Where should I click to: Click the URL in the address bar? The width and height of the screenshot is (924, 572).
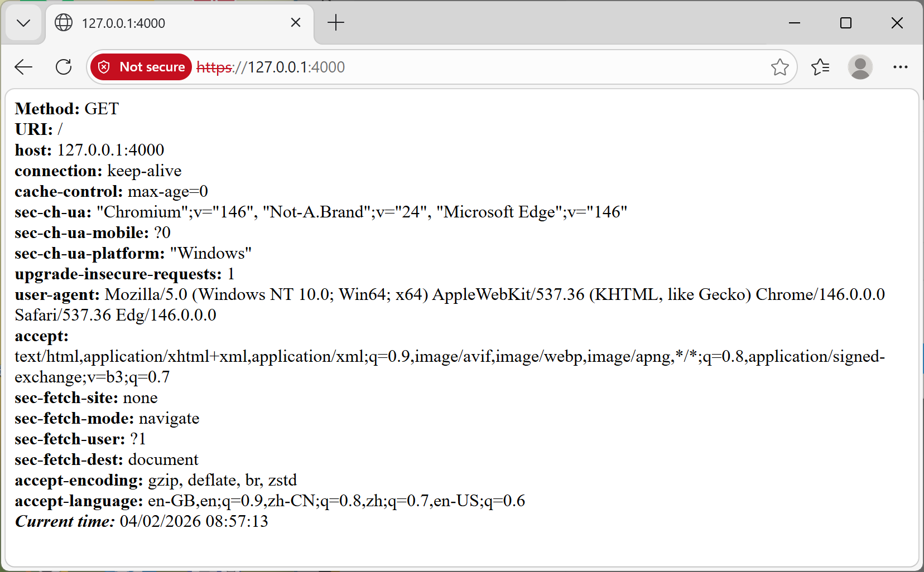(296, 67)
